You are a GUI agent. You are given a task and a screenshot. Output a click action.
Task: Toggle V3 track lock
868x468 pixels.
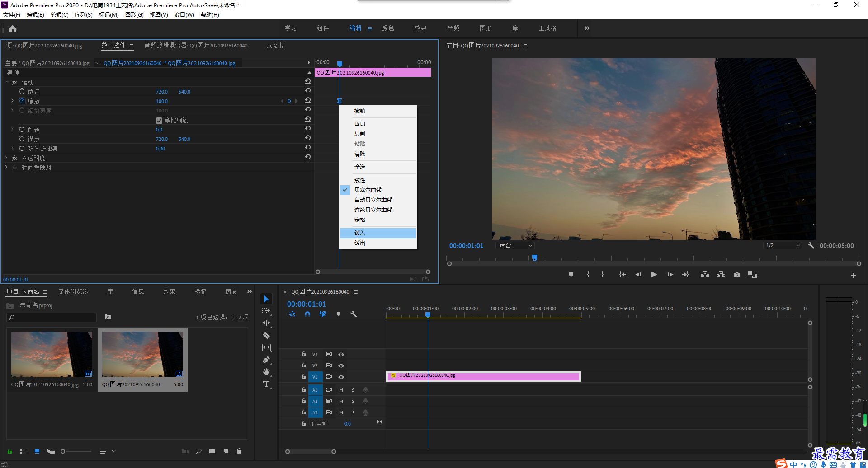tap(304, 354)
